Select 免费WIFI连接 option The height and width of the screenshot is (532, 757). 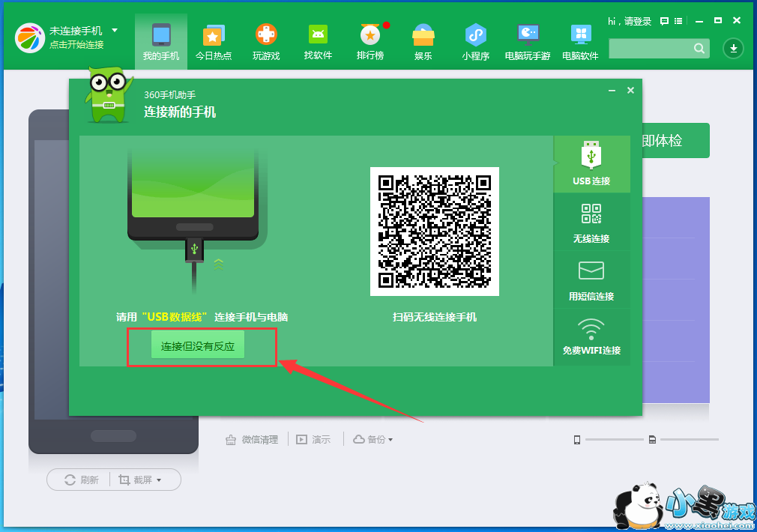point(592,337)
